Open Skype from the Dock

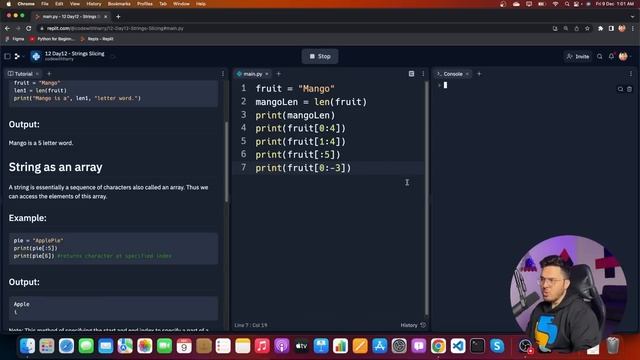(x=497, y=346)
